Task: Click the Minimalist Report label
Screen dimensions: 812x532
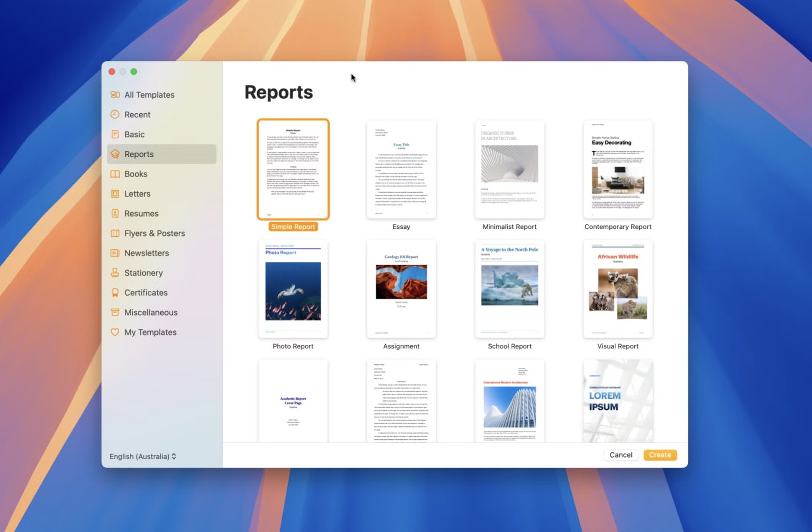Action: [x=510, y=227]
